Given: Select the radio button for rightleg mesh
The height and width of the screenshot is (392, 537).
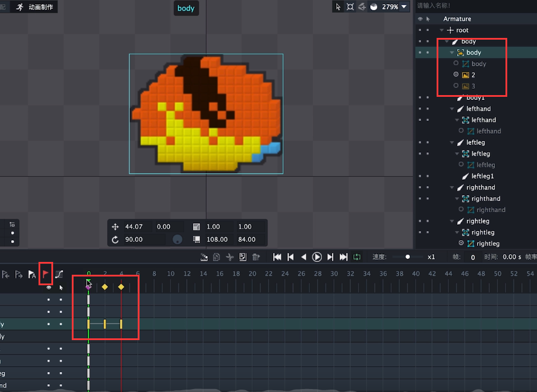Looking at the screenshot, I should click(x=461, y=243).
